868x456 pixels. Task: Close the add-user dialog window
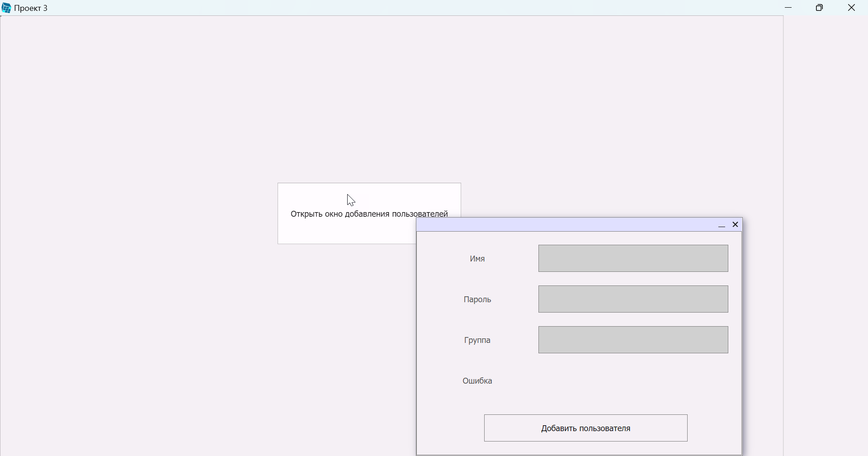coord(736,225)
